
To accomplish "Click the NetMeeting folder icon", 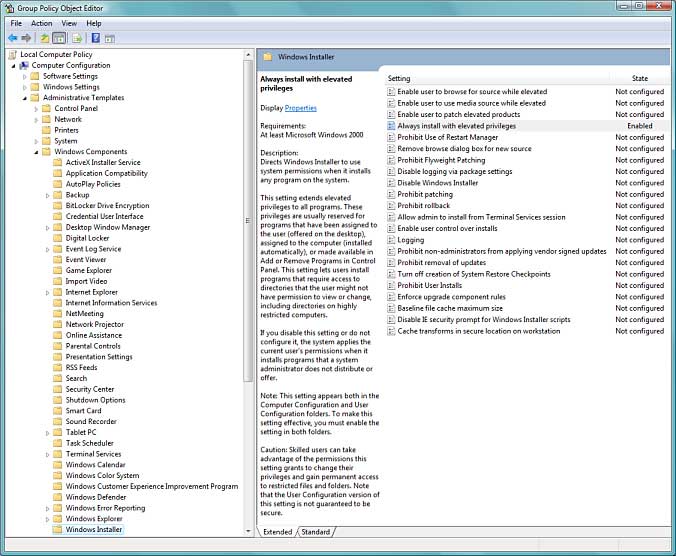I will (x=57, y=313).
